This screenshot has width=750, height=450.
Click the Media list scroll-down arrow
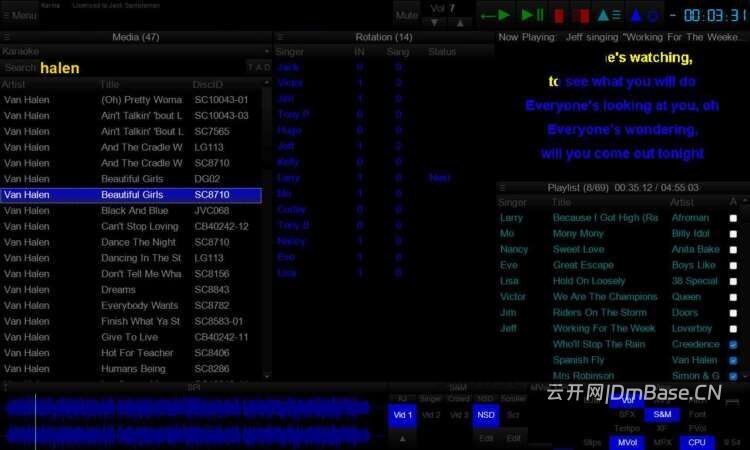[267, 376]
